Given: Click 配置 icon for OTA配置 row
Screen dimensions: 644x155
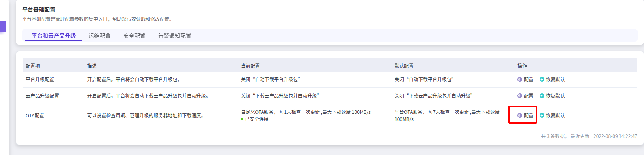Looking at the screenshot, I should [x=520, y=115].
